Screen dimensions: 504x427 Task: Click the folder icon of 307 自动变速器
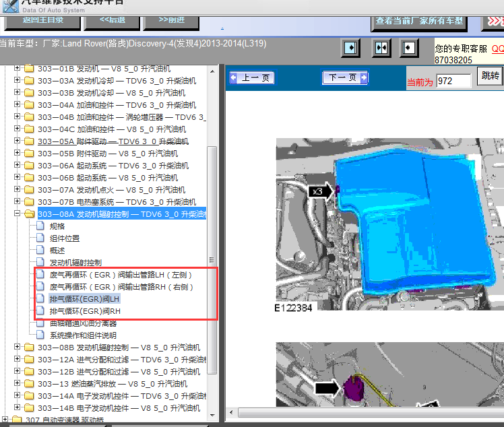[x=17, y=420]
